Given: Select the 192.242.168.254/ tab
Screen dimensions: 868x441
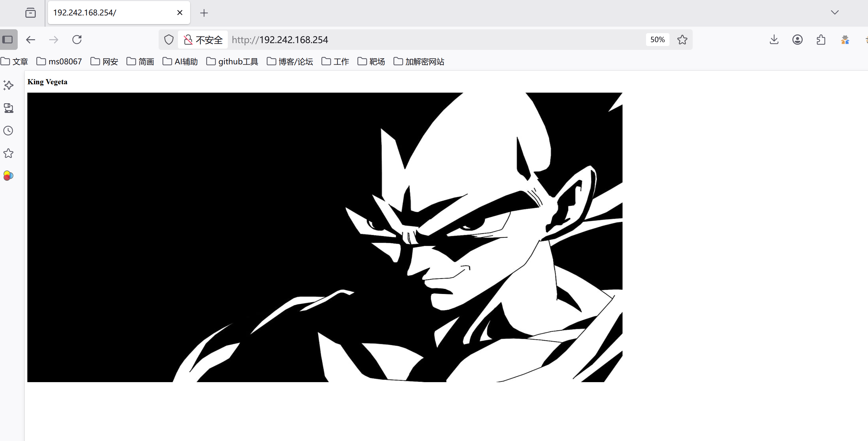Looking at the screenshot, I should tap(111, 13).
